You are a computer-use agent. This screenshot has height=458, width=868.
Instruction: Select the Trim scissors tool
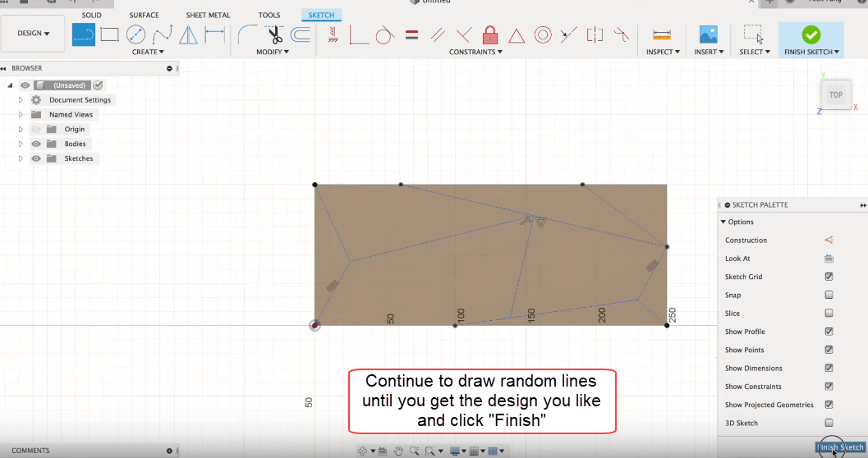pyautogui.click(x=274, y=34)
